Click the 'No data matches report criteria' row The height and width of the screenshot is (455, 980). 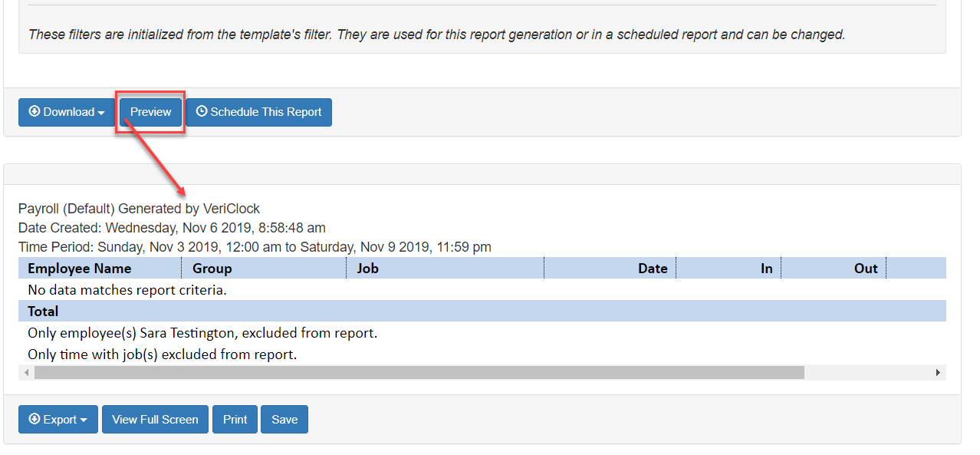pos(127,290)
